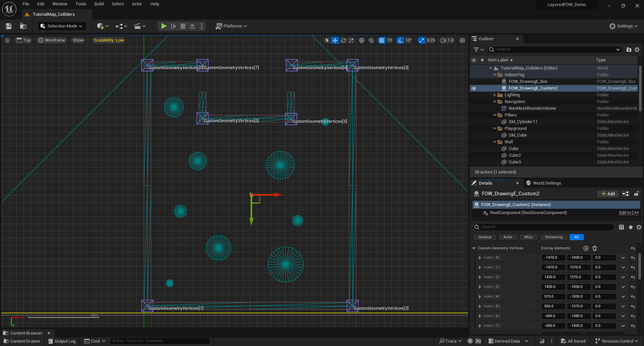644x346 pixels.
Task: Open the Tools menu
Action: [81, 4]
